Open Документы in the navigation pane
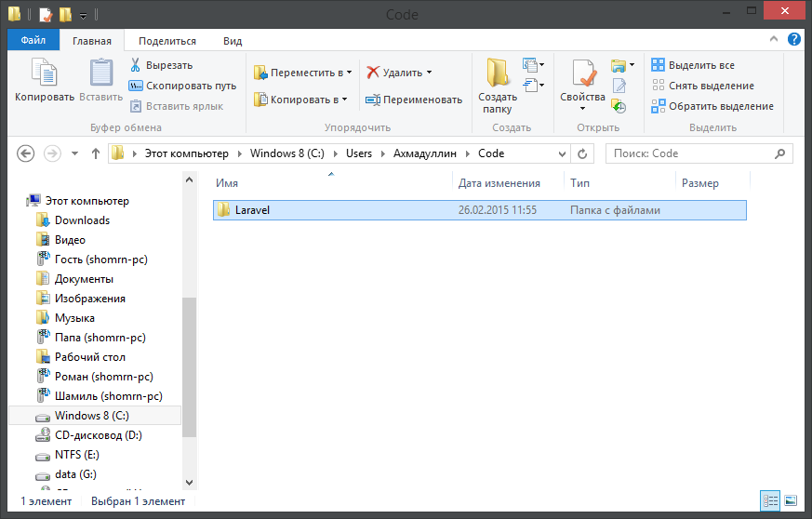812x519 pixels. click(x=84, y=279)
